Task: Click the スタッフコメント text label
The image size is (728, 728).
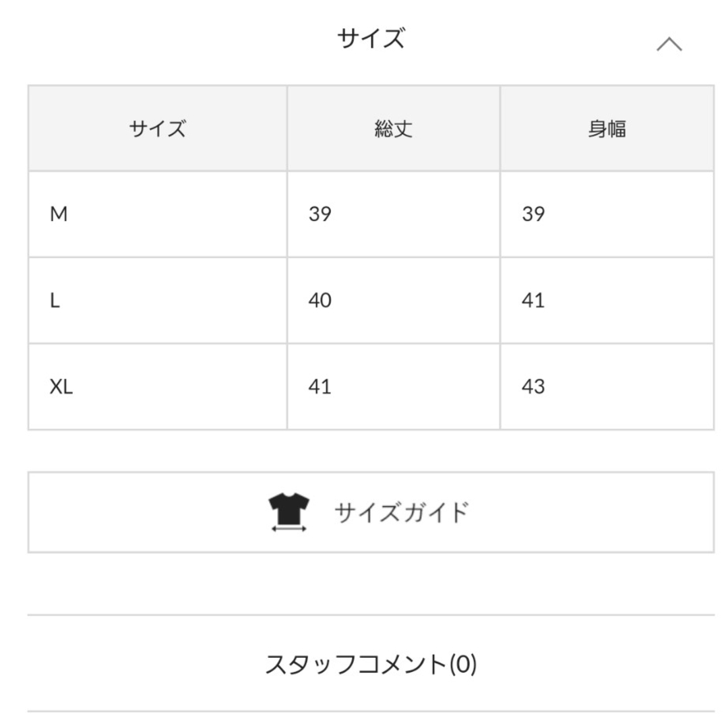Action: (x=356, y=664)
